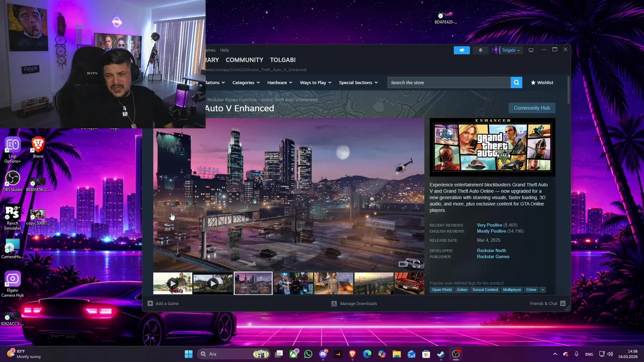
Task: Open Very Positive recent reviews link
Action: point(490,225)
